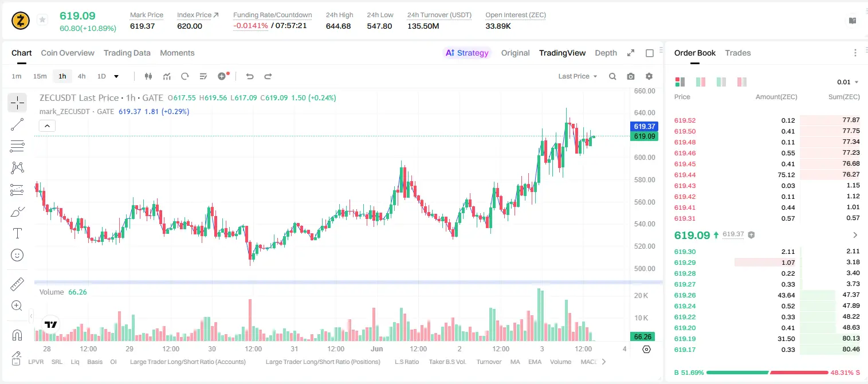Select the ruler measure tool
The width and height of the screenshot is (868, 384).
point(17,284)
